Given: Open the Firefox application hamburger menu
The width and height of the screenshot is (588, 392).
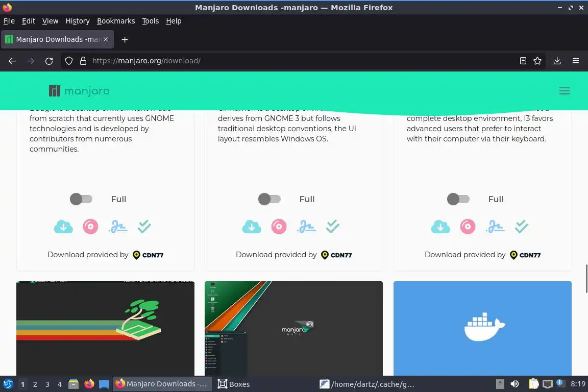Looking at the screenshot, I should click(x=576, y=61).
